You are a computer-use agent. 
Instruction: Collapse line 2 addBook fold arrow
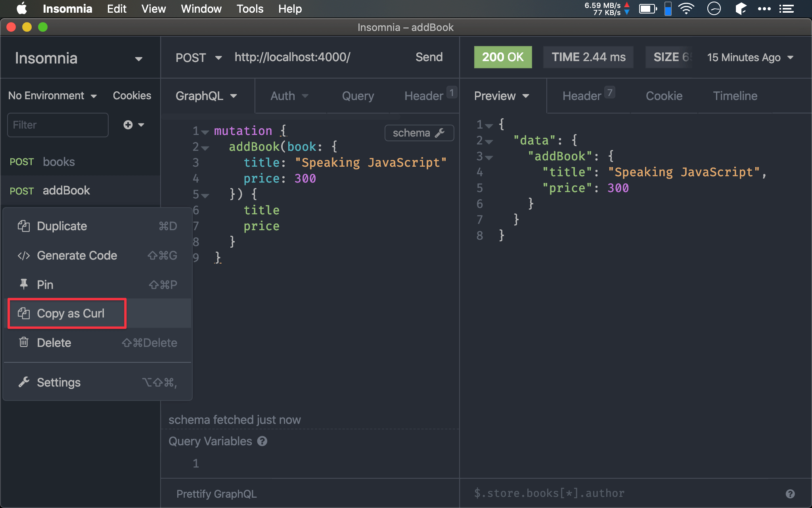[x=205, y=148]
